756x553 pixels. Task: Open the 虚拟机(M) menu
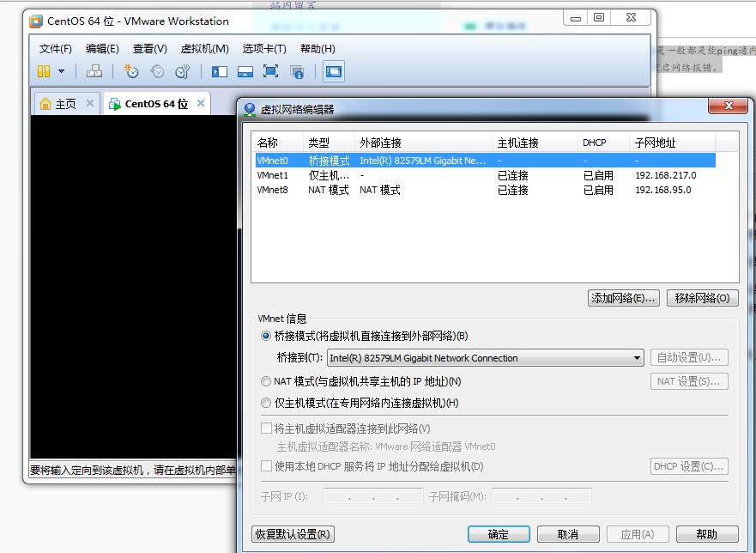pos(204,49)
